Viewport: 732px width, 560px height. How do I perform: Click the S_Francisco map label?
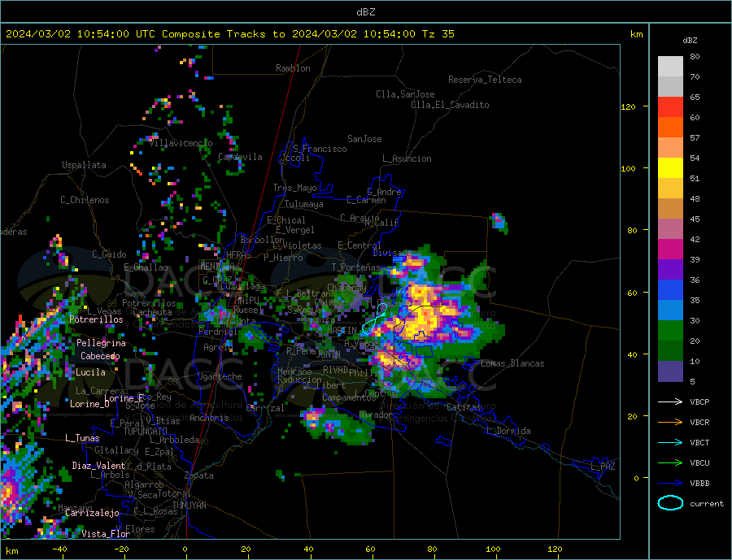320,149
